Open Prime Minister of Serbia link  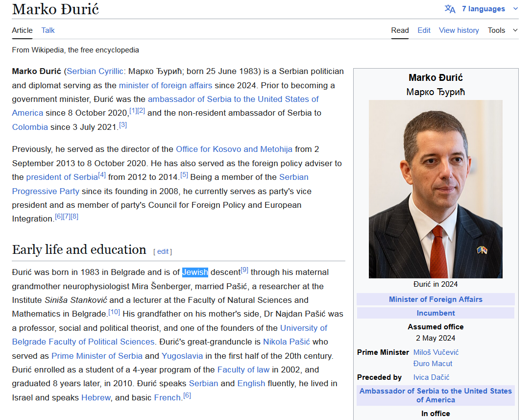click(97, 356)
